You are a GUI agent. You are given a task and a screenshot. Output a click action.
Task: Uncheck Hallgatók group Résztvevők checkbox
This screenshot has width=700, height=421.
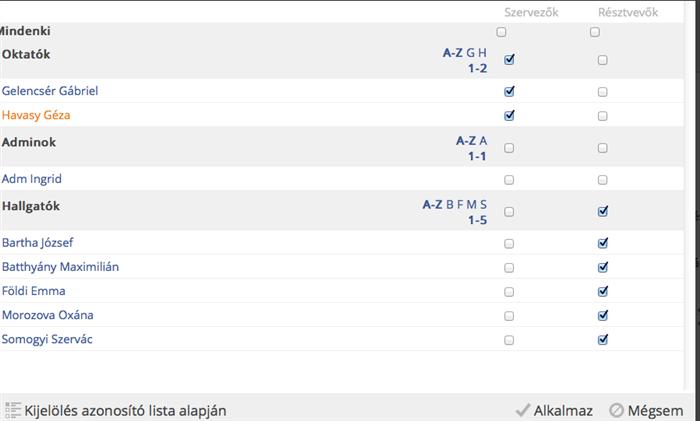[603, 211]
